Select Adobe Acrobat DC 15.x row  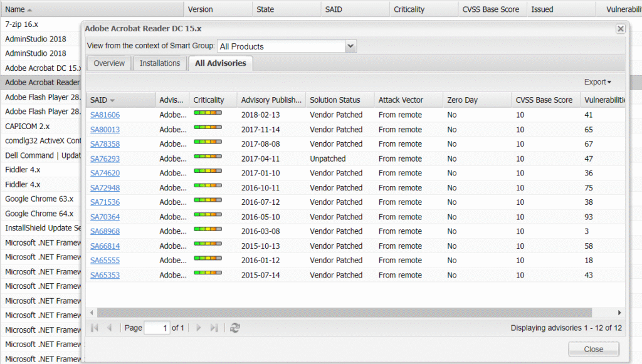(x=43, y=68)
